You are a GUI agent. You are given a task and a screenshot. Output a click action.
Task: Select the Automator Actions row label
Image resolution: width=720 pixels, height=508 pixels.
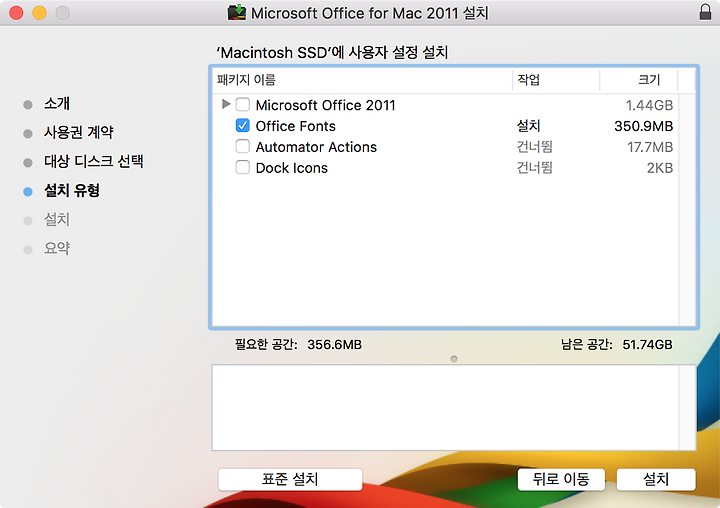click(x=316, y=147)
